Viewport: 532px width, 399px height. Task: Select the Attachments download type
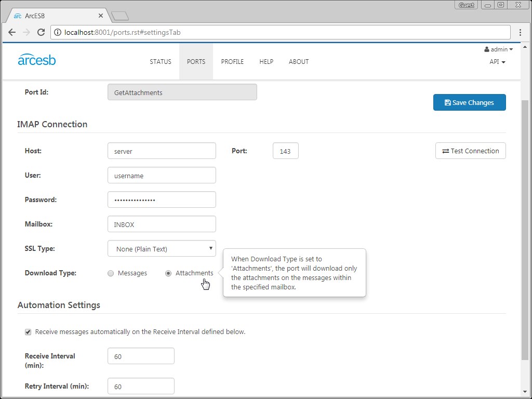[x=168, y=273]
